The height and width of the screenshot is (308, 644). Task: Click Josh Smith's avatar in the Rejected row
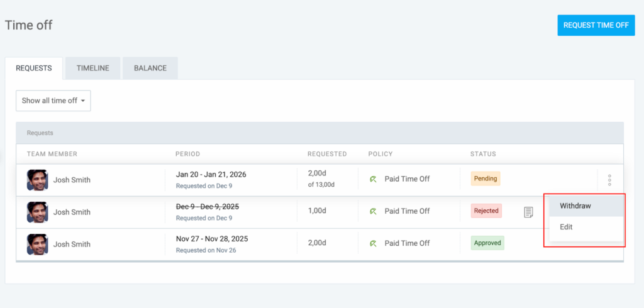[x=37, y=212]
